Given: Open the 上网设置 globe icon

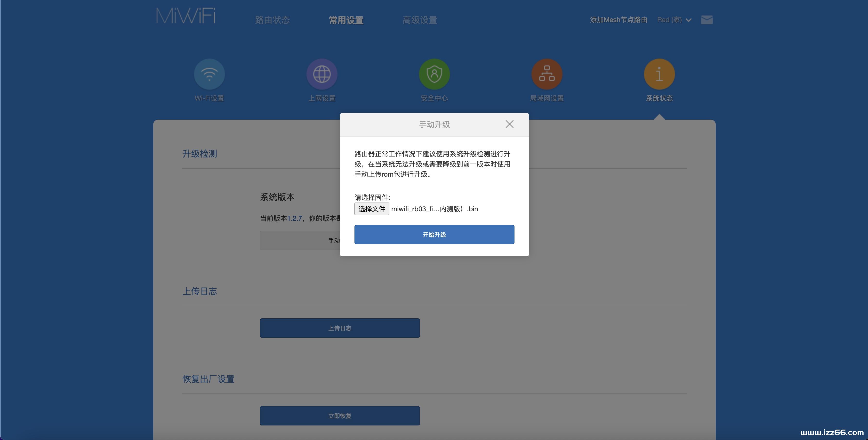Looking at the screenshot, I should click(322, 74).
